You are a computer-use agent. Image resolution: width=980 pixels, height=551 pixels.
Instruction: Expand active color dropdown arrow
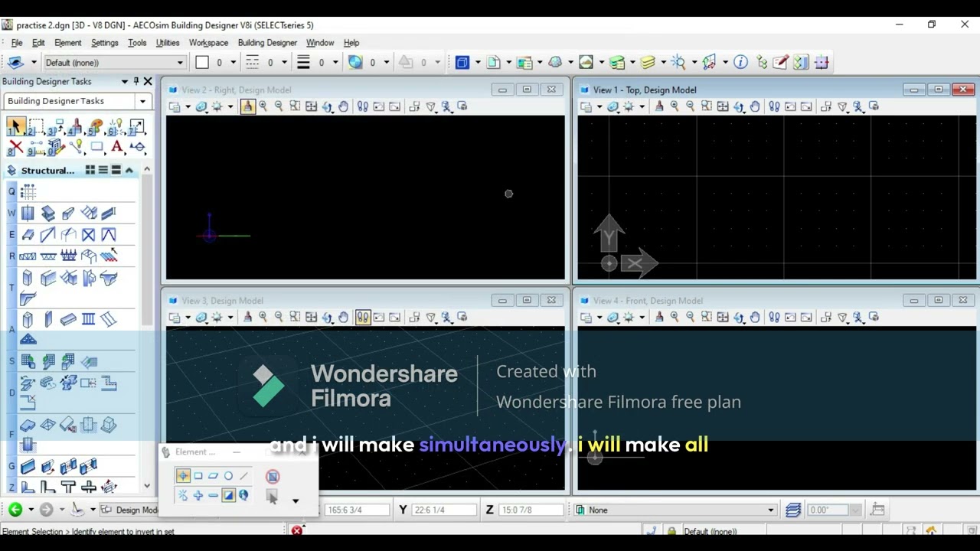[x=233, y=63]
